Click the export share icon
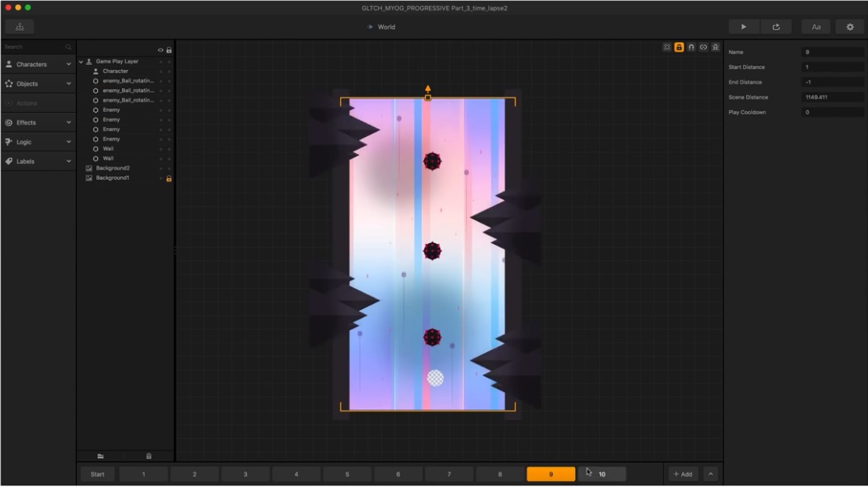 (x=776, y=26)
